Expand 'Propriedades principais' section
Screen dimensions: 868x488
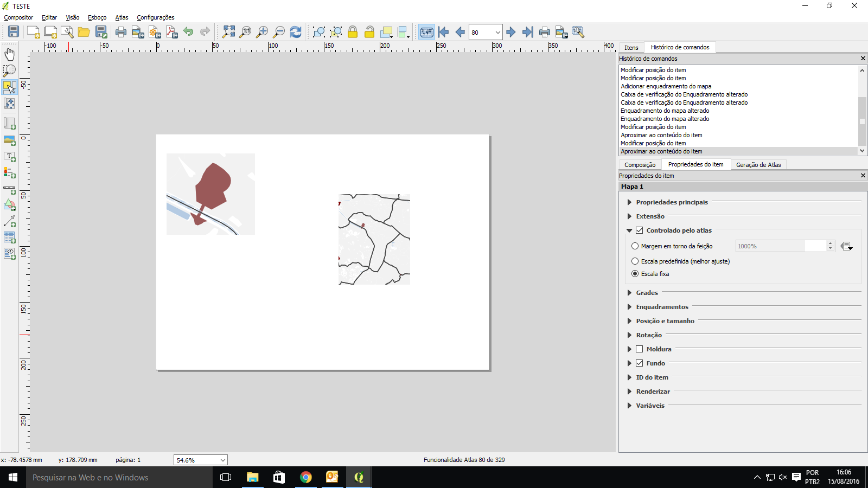coord(629,202)
